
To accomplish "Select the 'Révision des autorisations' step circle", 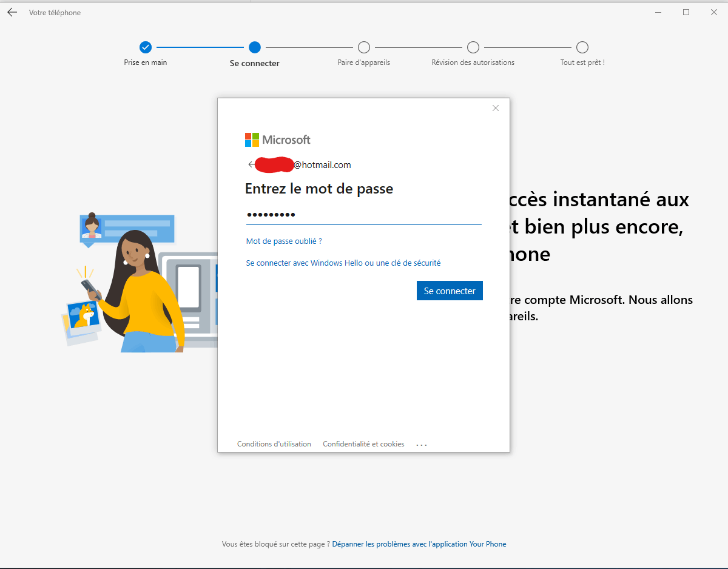I will [x=473, y=47].
